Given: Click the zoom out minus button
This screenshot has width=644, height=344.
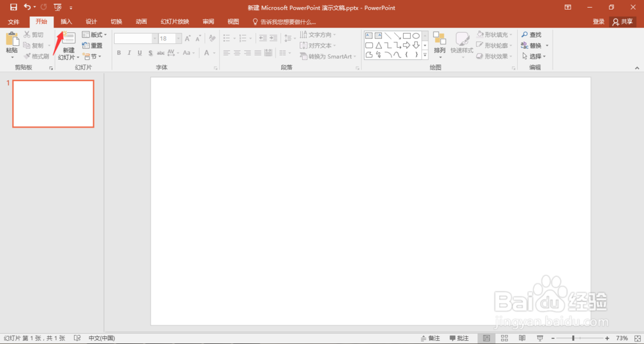Looking at the screenshot, I should [553, 338].
